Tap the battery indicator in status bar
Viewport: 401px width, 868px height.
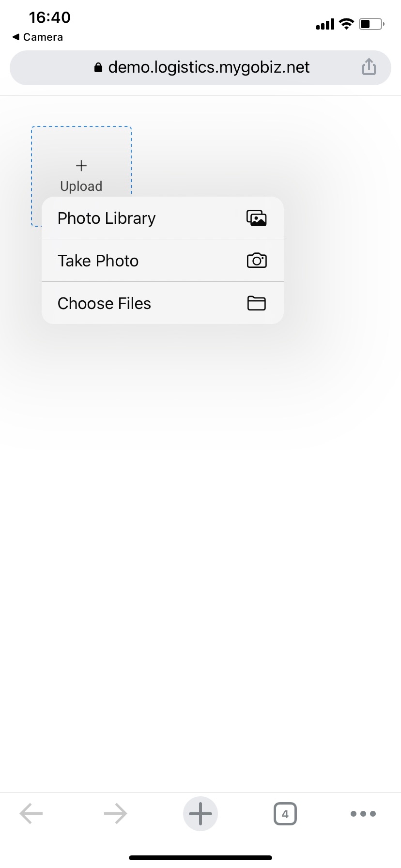(x=371, y=24)
